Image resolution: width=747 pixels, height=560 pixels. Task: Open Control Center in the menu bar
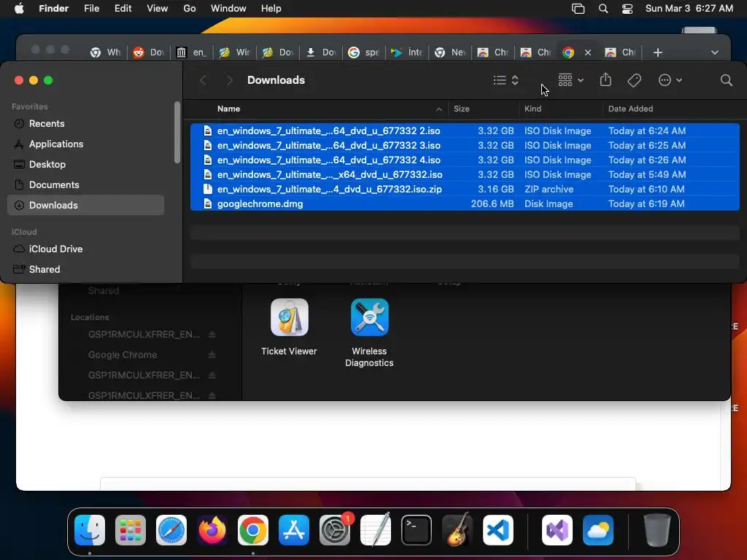627,9
